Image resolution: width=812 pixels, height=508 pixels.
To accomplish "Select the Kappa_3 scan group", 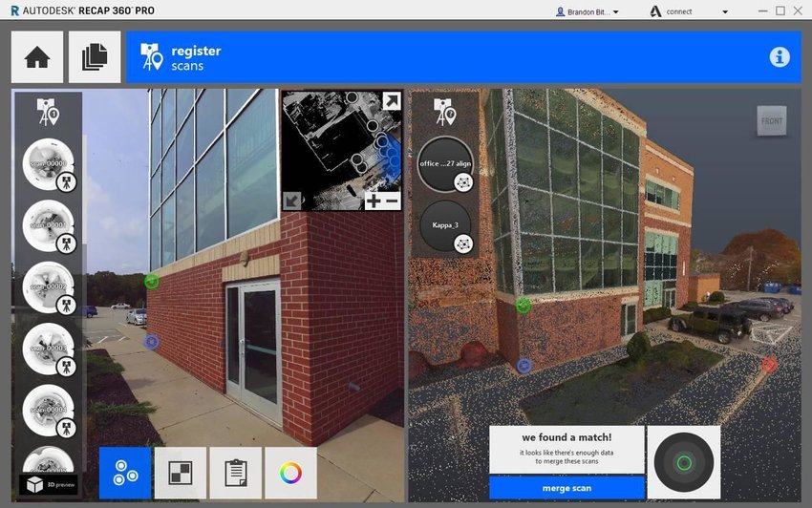I will pos(445,225).
